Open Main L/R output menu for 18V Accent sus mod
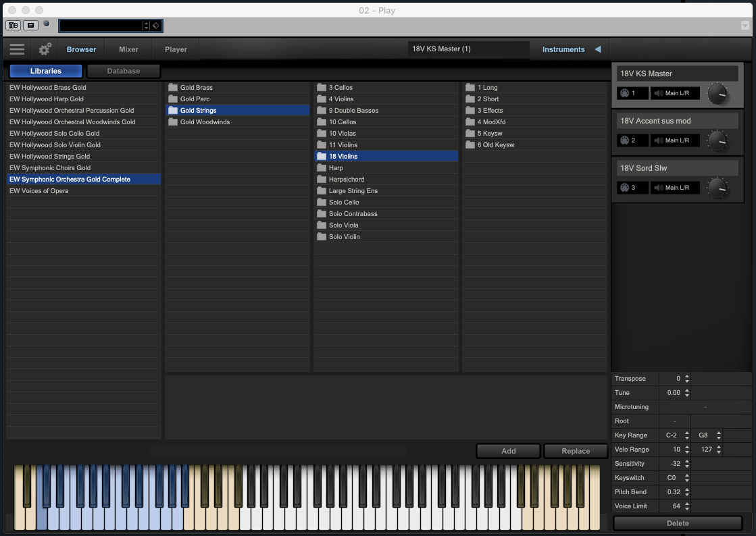The width and height of the screenshot is (756, 536). pyautogui.click(x=675, y=140)
